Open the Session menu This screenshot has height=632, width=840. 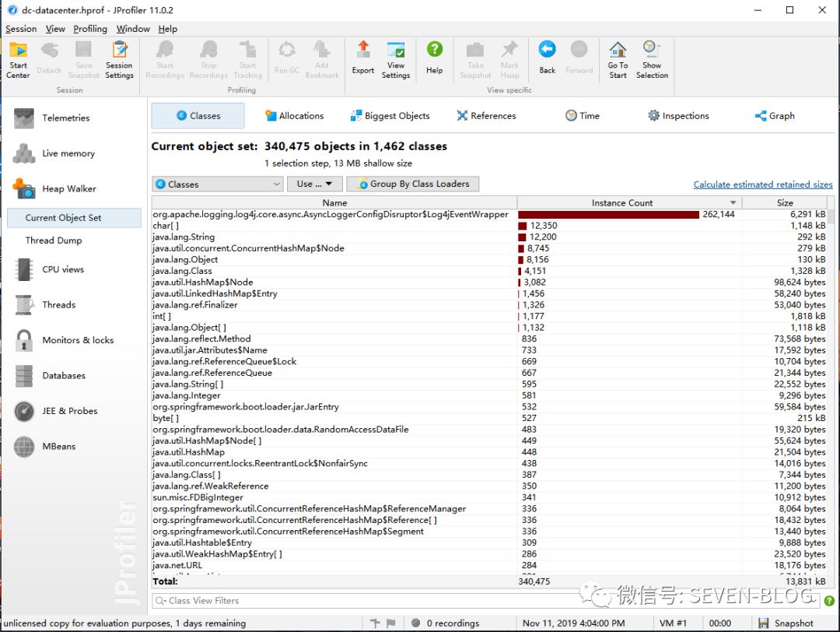click(x=21, y=29)
